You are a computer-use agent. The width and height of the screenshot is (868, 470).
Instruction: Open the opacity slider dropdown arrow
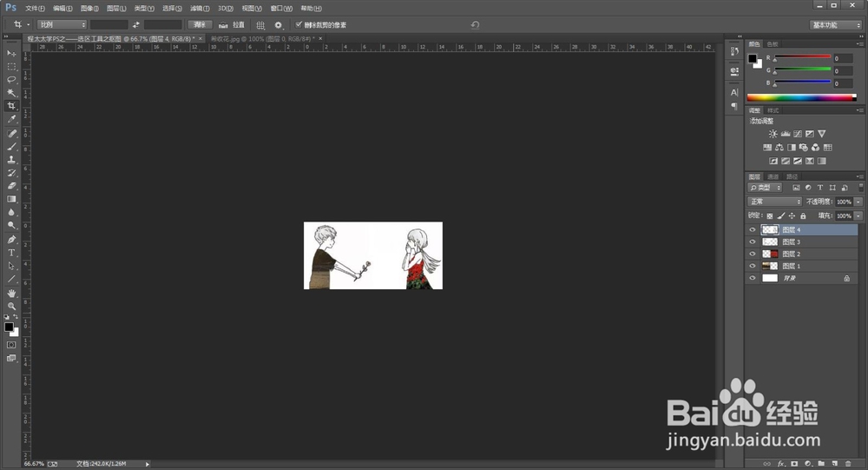(x=858, y=202)
